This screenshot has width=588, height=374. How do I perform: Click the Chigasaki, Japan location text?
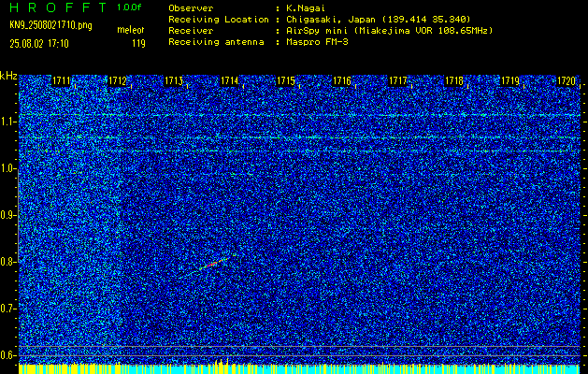pyautogui.click(x=379, y=20)
